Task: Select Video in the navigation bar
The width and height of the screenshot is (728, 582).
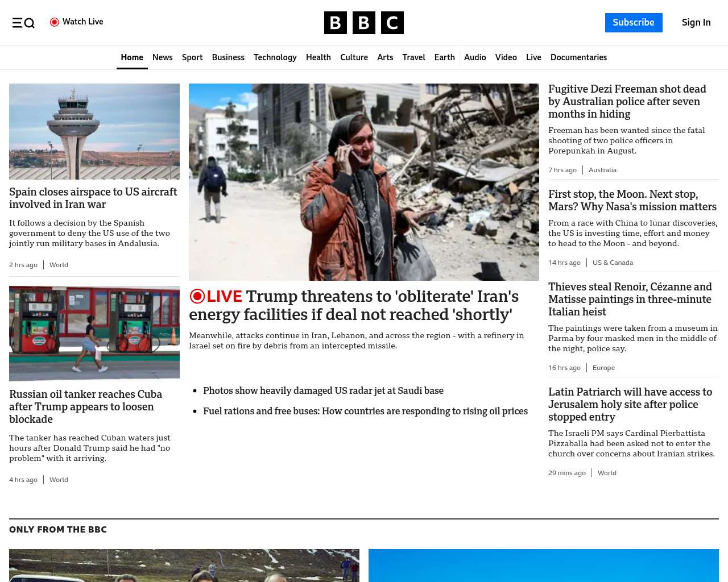Action: [x=506, y=57]
